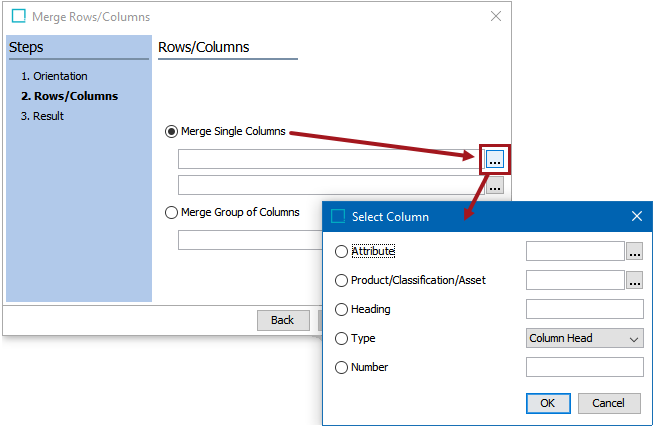Open the Product/Classification/Asset browse ellipsis button

click(x=635, y=281)
